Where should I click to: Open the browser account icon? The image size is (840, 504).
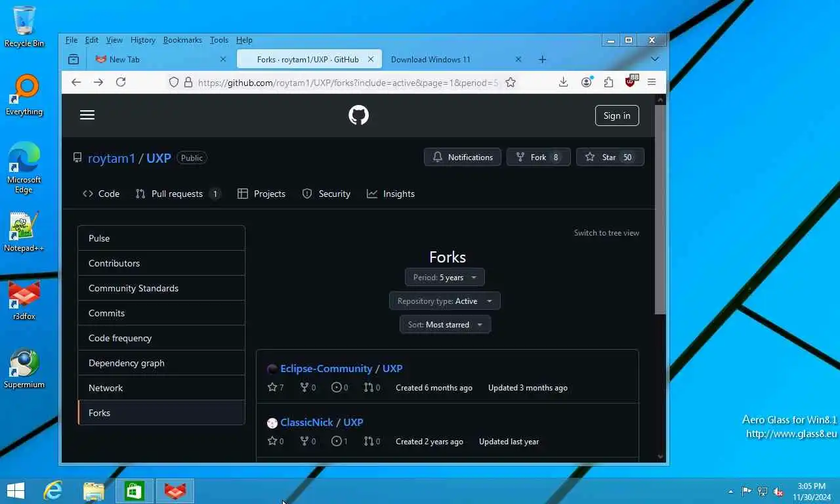click(587, 82)
